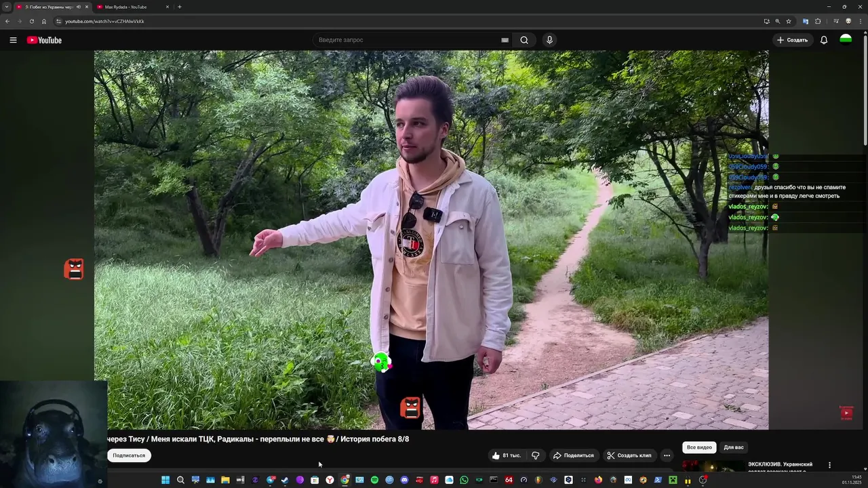This screenshot has width=868, height=488.
Task: Open YouTube notifications bell
Action: [824, 40]
